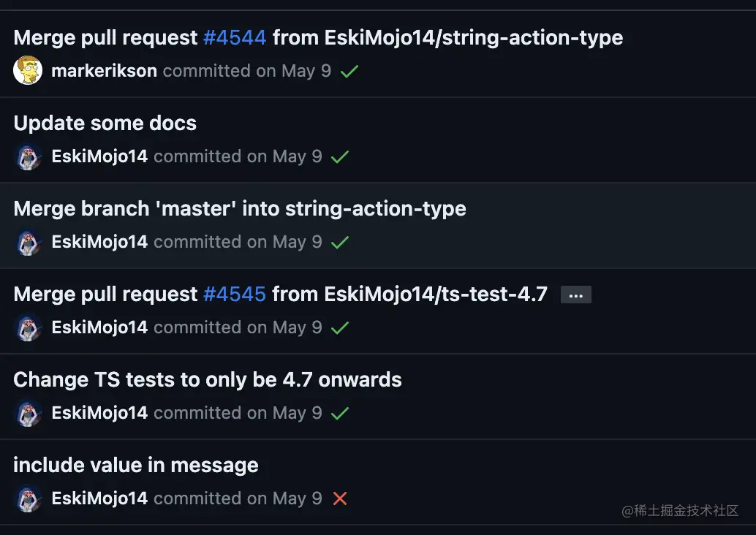
Task: Open the red failed status for "include value in message"
Action: 340,498
